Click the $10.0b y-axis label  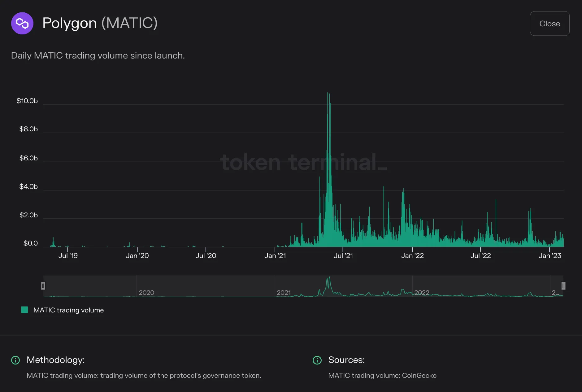point(27,101)
